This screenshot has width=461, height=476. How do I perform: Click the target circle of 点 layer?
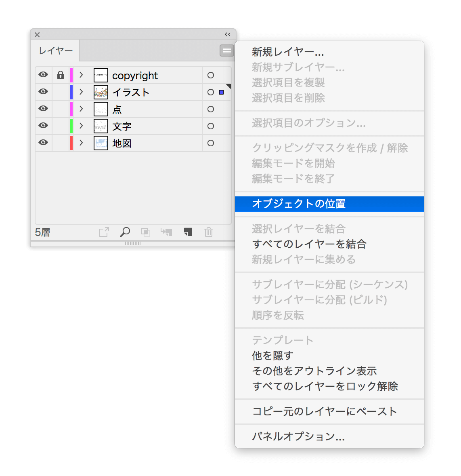coord(210,109)
